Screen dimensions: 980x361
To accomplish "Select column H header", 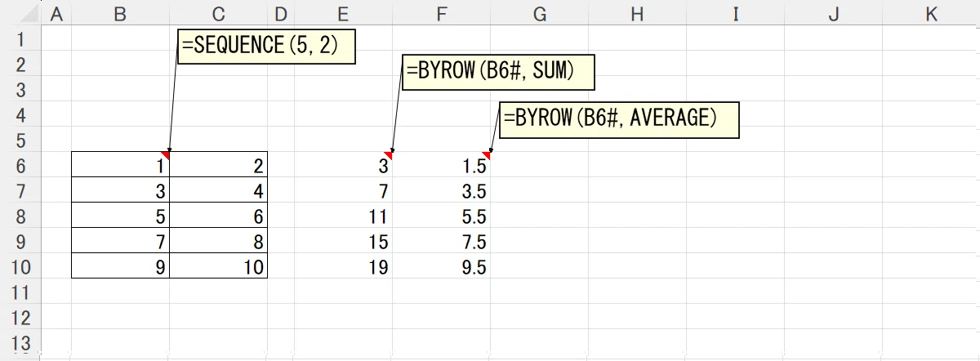I will (638, 13).
